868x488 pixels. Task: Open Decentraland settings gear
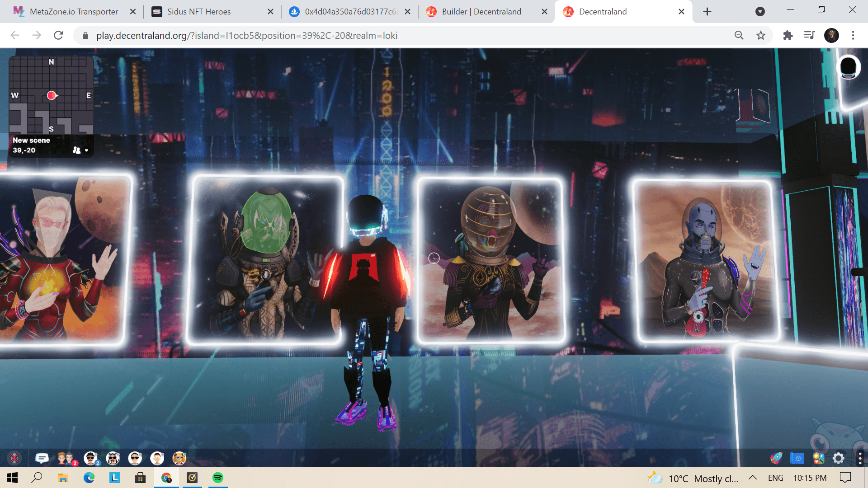[839, 458]
